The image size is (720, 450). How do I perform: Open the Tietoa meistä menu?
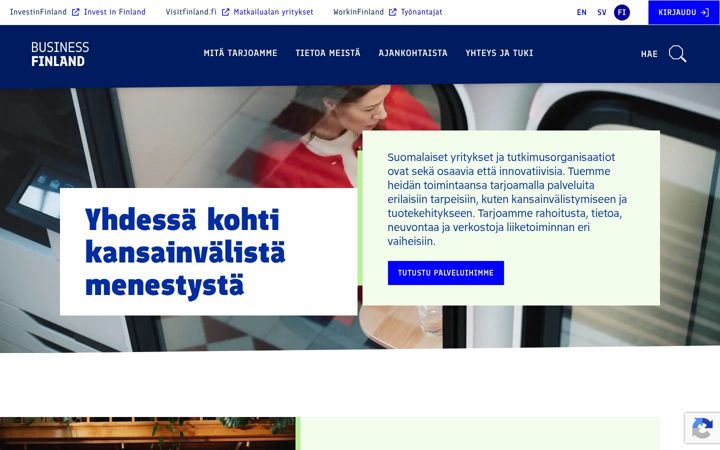(328, 53)
